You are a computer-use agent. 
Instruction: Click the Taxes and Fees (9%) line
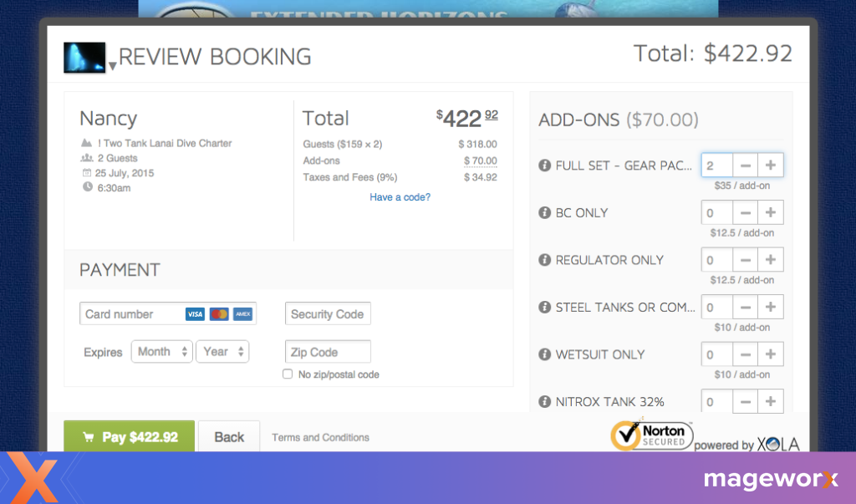click(x=350, y=177)
